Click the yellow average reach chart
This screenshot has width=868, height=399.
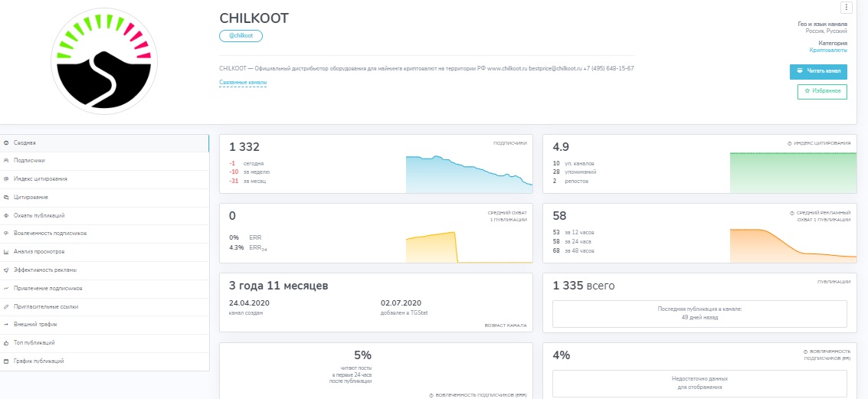point(469,247)
